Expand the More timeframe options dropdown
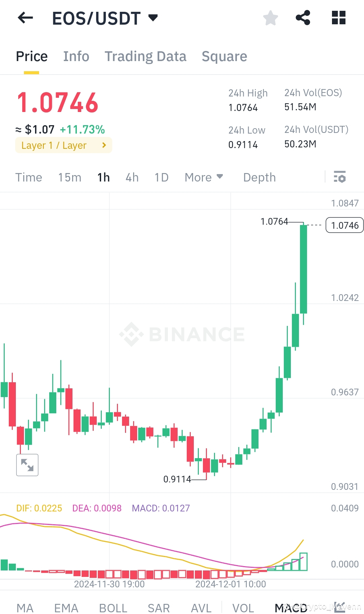 tap(204, 177)
